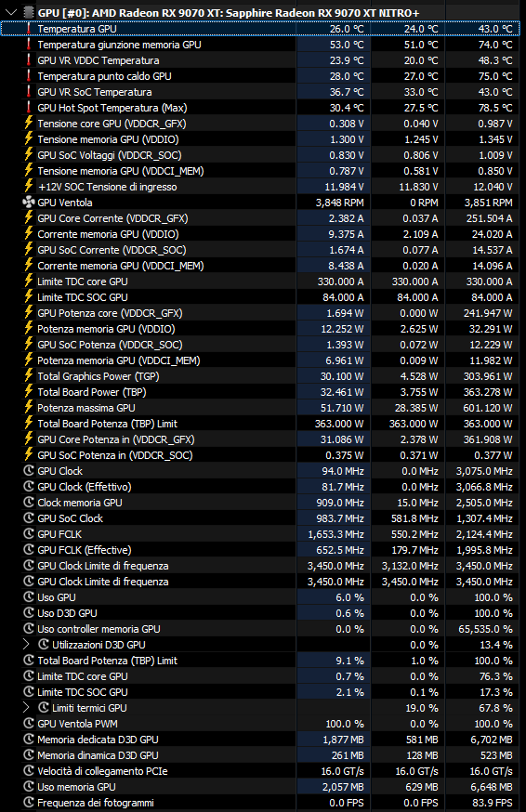Select GPU SoC Potenza (VDDCR_SOC) row

260,345
